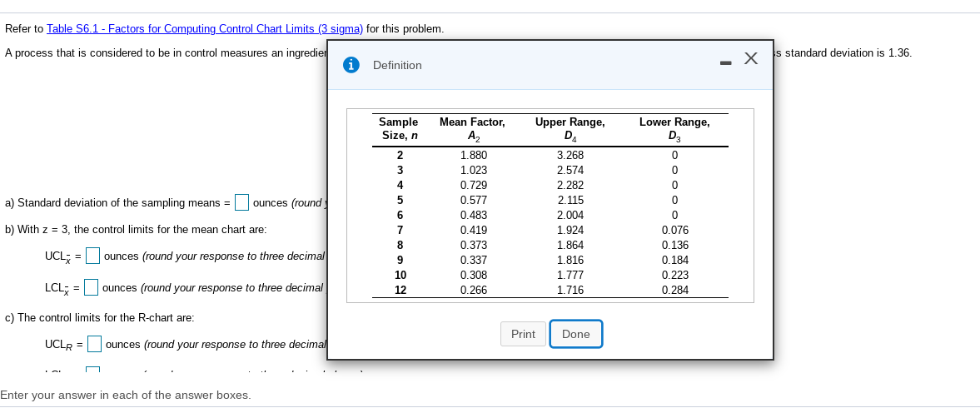Click the D3 value 0.284
Image resolution: width=980 pixels, height=418 pixels.
pos(675,291)
